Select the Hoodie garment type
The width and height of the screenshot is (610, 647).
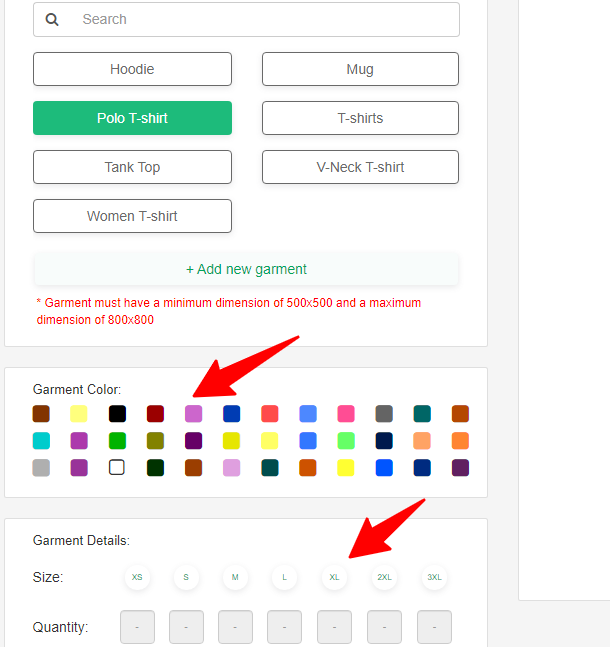coord(132,69)
